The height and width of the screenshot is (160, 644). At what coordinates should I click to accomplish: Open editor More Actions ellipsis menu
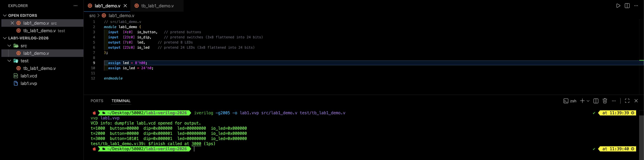tap(636, 6)
